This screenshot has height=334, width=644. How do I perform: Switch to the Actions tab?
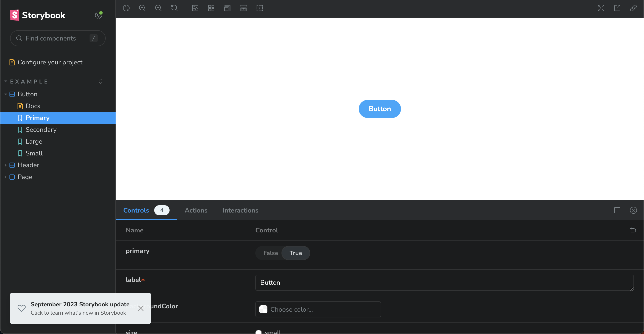click(196, 210)
